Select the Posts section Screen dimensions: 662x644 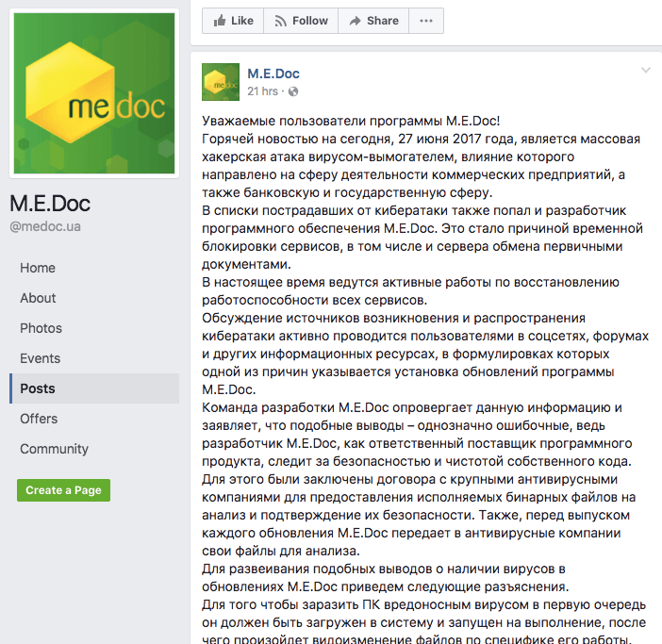pos(94,388)
